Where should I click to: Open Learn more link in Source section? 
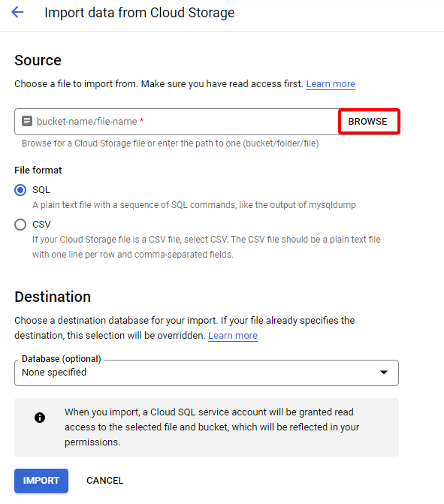[331, 84]
